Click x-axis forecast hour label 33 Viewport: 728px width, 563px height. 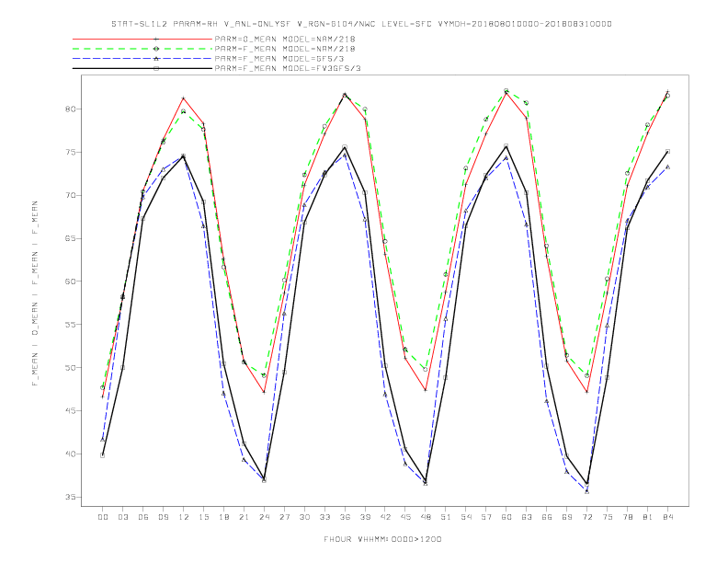click(x=324, y=517)
